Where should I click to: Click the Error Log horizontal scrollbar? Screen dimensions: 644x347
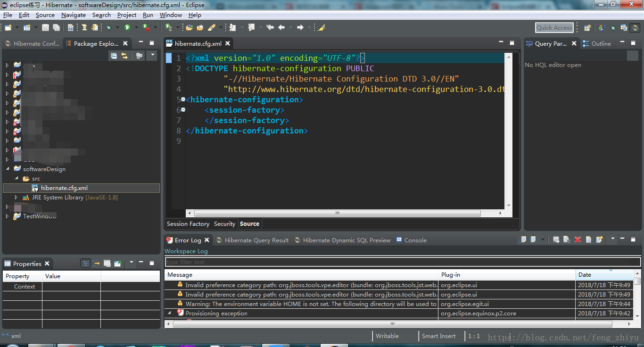pos(392,324)
